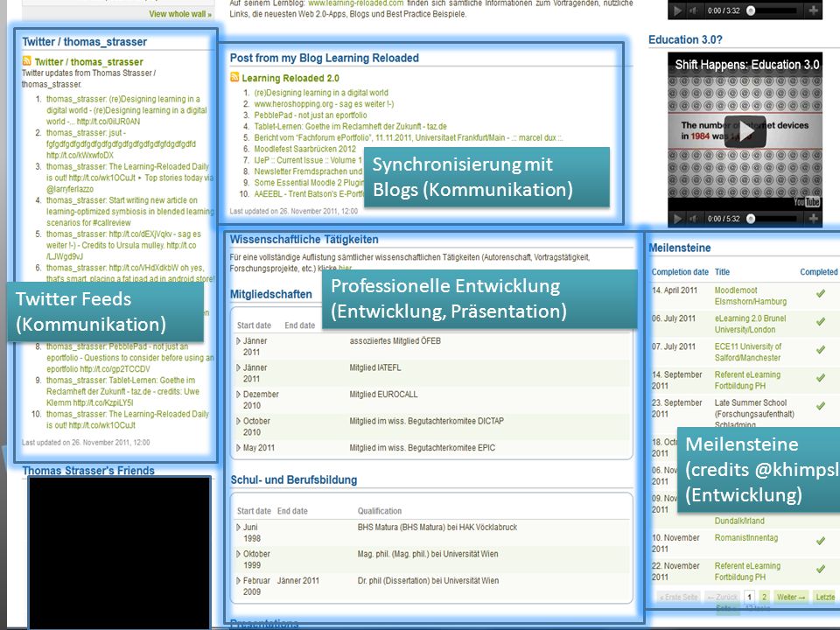Image resolution: width=840 pixels, height=630 pixels.
Task: Open tweet 1 about (re)Designing learning
Action: tap(126, 110)
